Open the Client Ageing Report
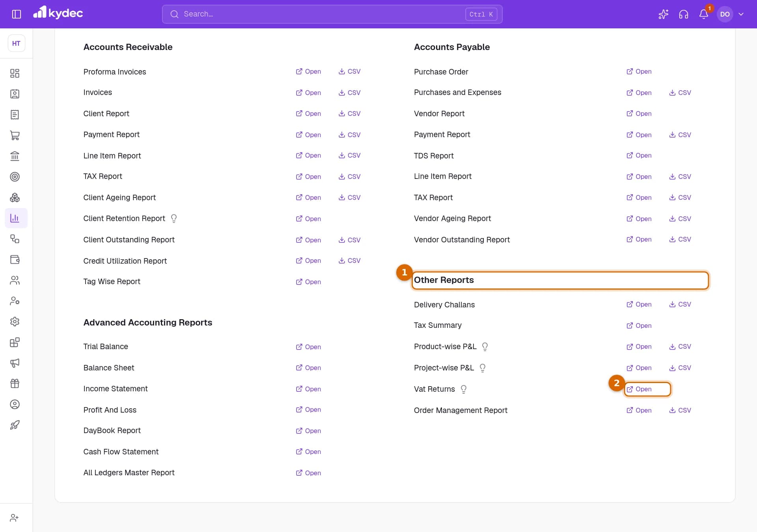Viewport: 757px width, 532px height. (308, 197)
